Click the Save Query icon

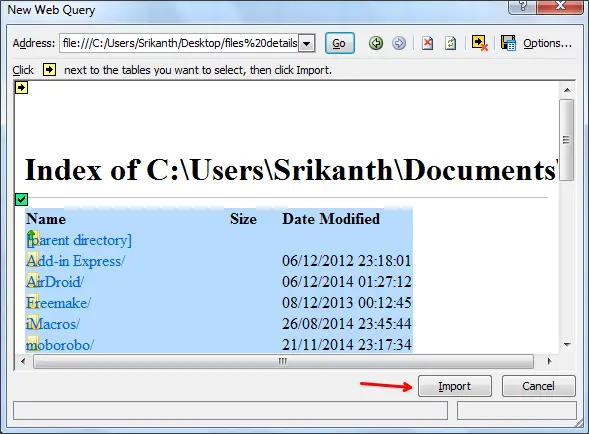(x=508, y=43)
